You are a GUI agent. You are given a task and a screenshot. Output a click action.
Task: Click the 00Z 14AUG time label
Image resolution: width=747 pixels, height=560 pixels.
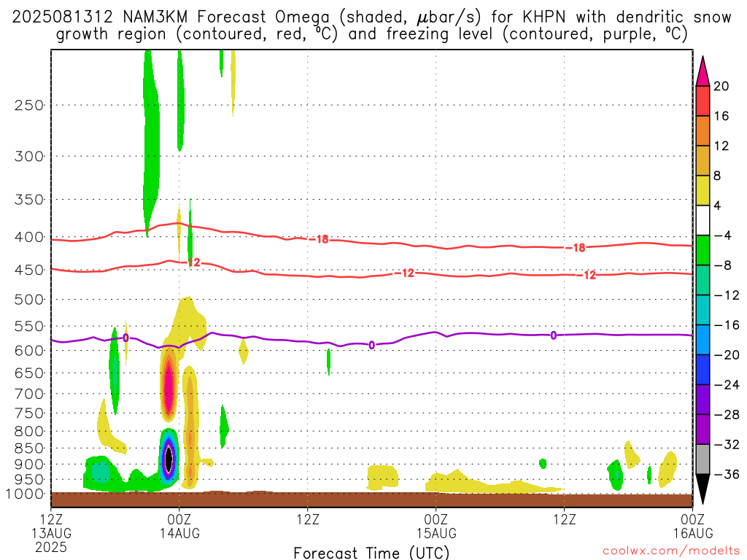coord(179,526)
